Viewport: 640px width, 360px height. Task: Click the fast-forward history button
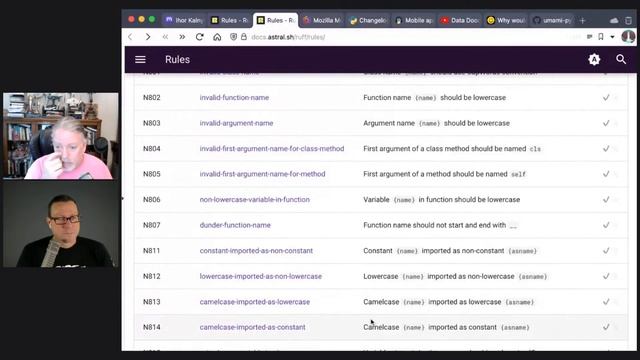(x=182, y=37)
